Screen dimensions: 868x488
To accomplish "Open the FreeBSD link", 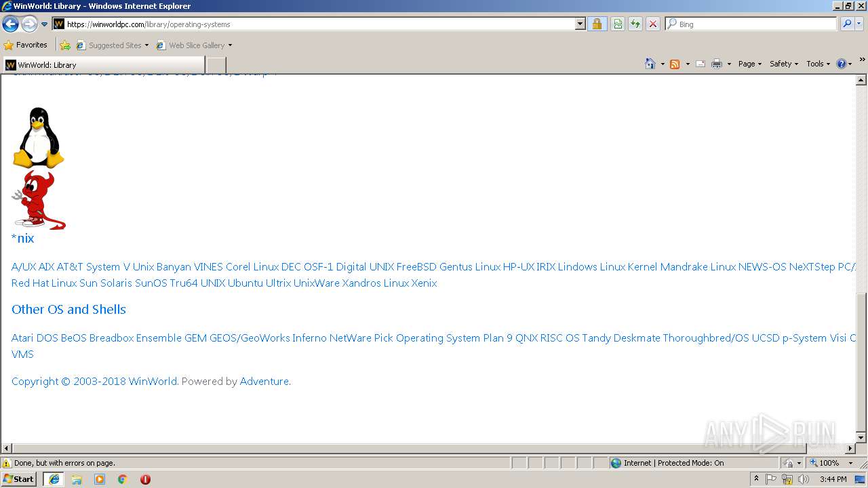I will tap(416, 267).
